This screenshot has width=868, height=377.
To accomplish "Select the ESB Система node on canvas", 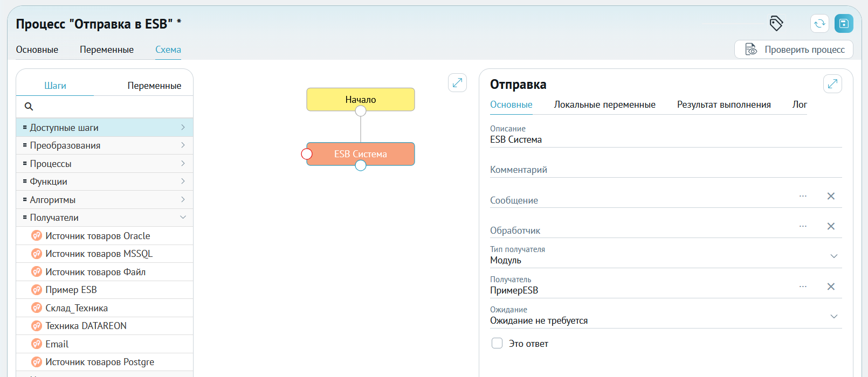I will pos(361,154).
